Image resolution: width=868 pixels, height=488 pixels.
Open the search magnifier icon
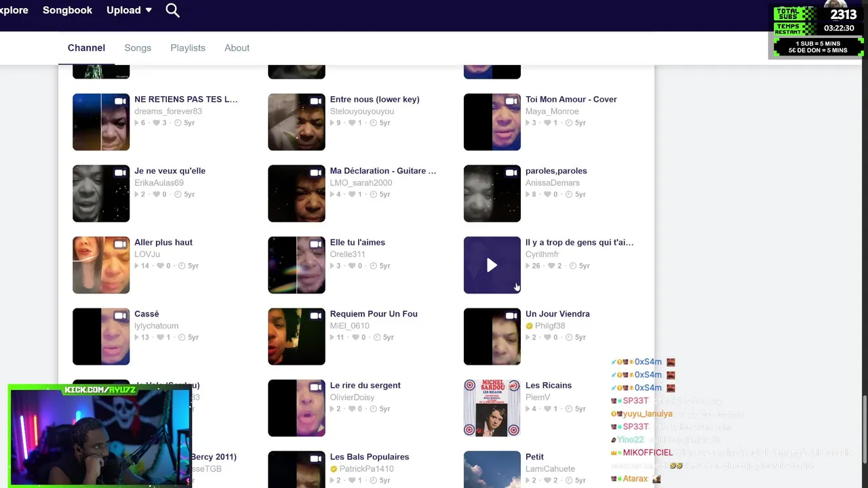(x=173, y=10)
